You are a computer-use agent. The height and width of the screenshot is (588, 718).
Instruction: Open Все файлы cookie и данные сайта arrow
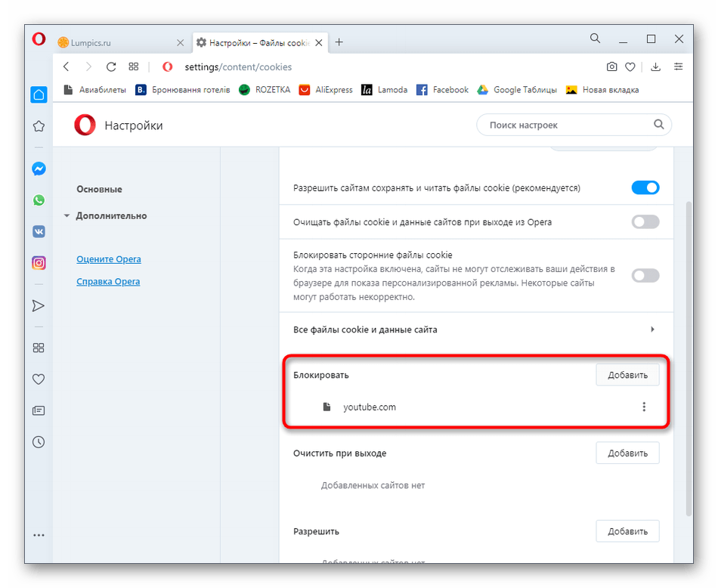coord(652,330)
